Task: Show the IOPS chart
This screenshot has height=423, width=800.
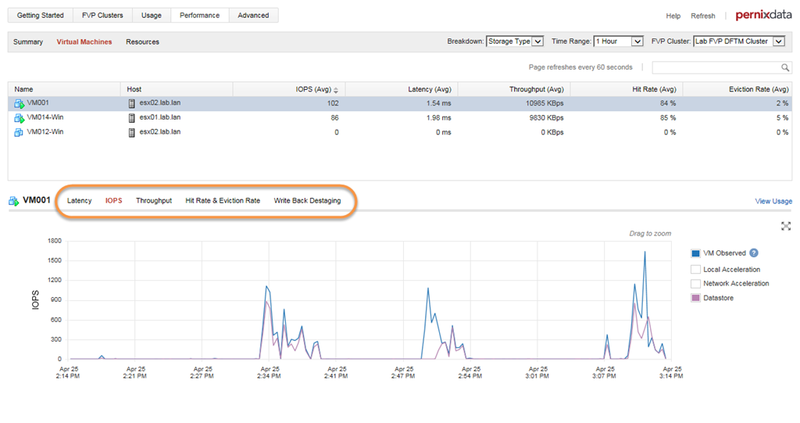Action: click(114, 201)
